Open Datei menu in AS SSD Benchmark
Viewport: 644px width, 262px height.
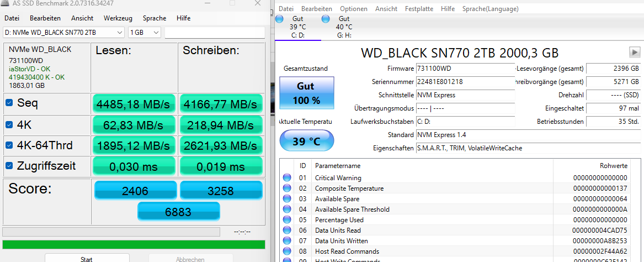[12, 18]
